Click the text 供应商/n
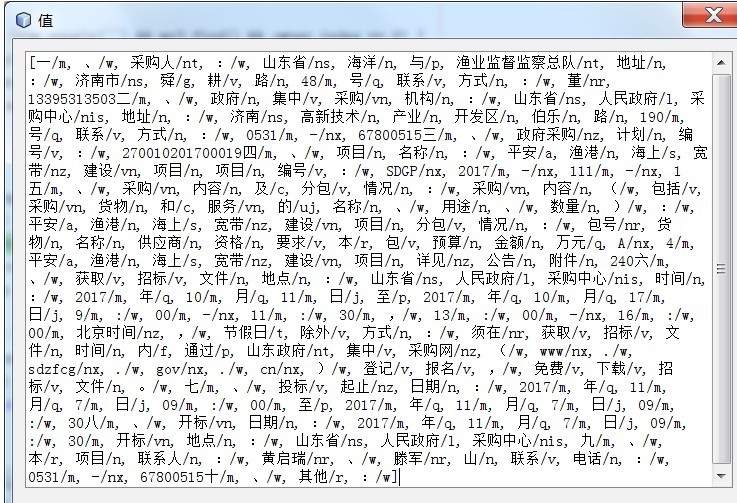The width and height of the screenshot is (737, 503). [168, 243]
